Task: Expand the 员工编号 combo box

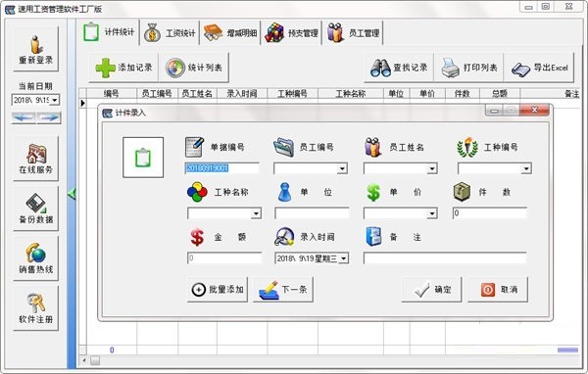Action: click(342, 168)
